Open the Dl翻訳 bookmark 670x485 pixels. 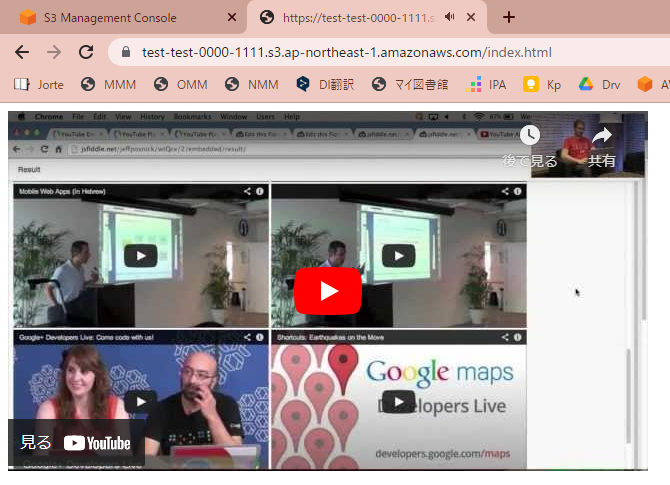tap(326, 85)
